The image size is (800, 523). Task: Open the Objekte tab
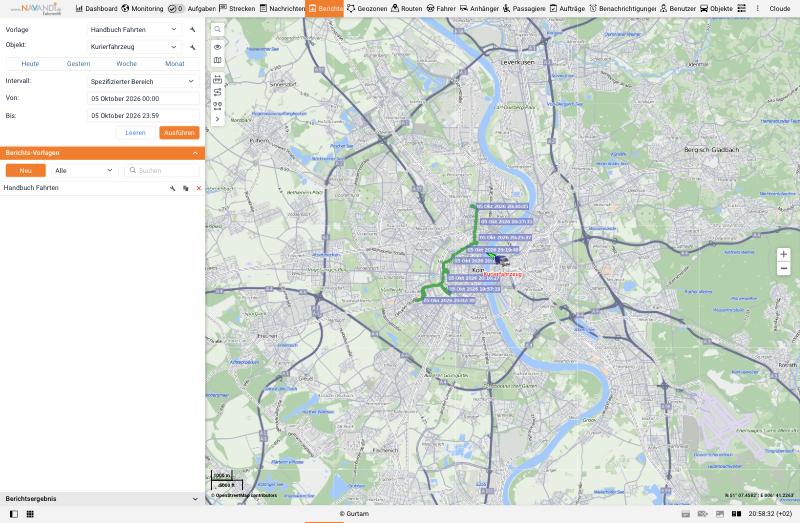pos(716,9)
